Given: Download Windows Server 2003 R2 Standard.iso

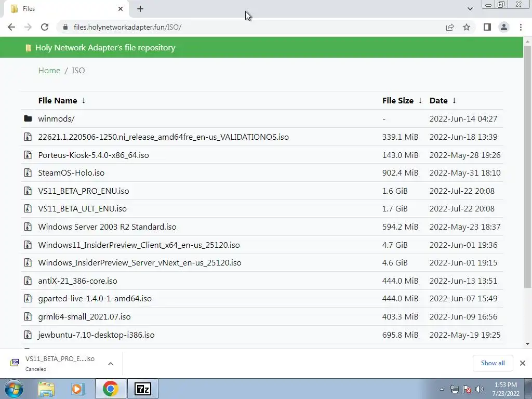Looking at the screenshot, I should tap(107, 227).
